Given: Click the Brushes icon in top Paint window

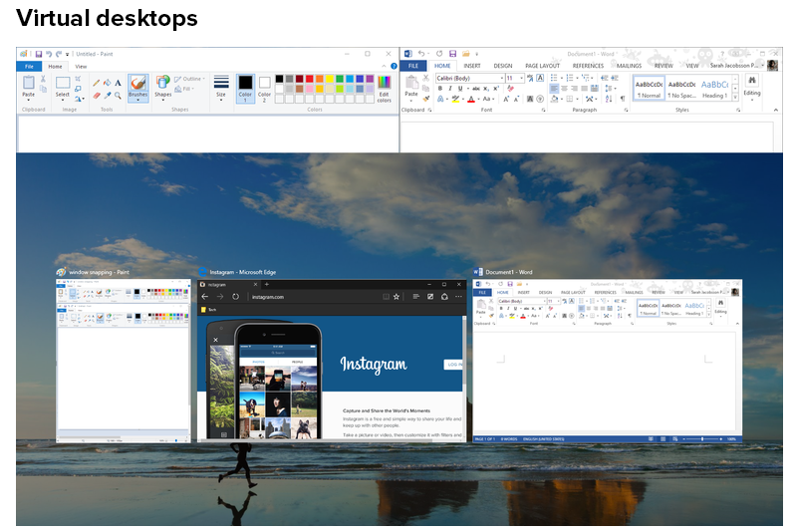Looking at the screenshot, I should [x=137, y=83].
